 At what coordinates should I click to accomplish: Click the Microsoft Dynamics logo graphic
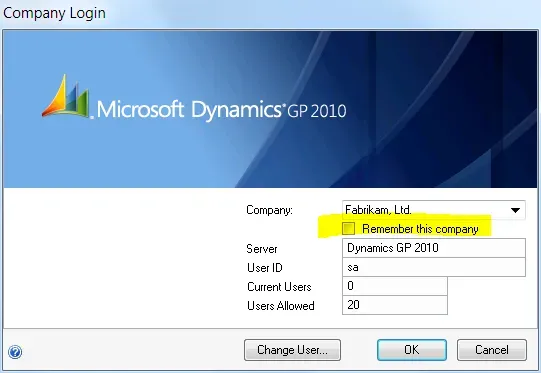click(66, 96)
